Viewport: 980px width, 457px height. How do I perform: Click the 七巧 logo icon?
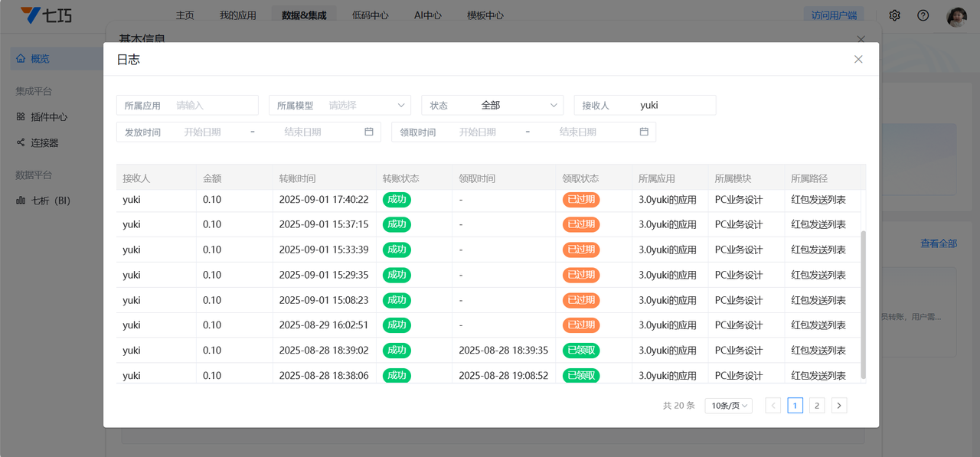coord(31,15)
